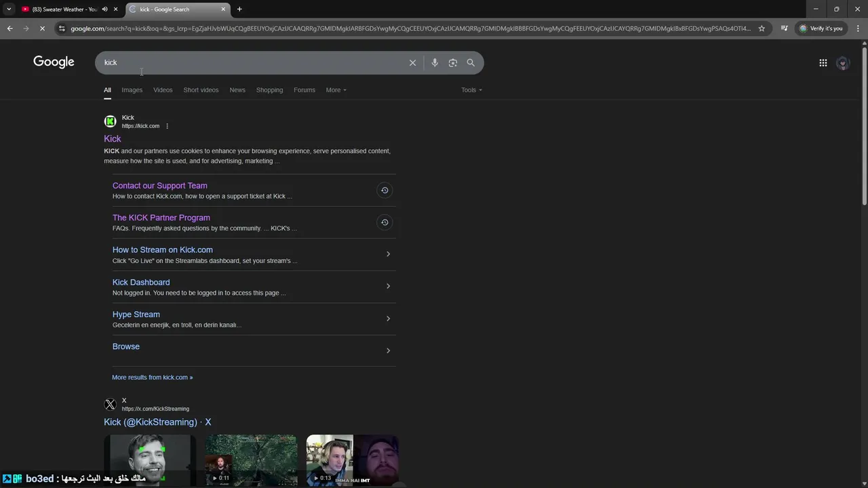Expand the Kick Dashboard row arrow
The image size is (868, 488).
click(388, 286)
